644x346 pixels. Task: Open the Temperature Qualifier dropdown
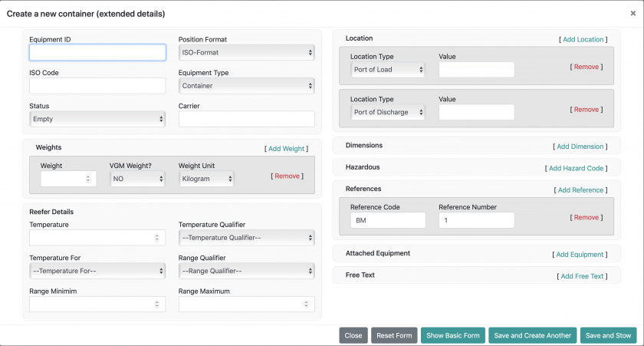point(246,238)
